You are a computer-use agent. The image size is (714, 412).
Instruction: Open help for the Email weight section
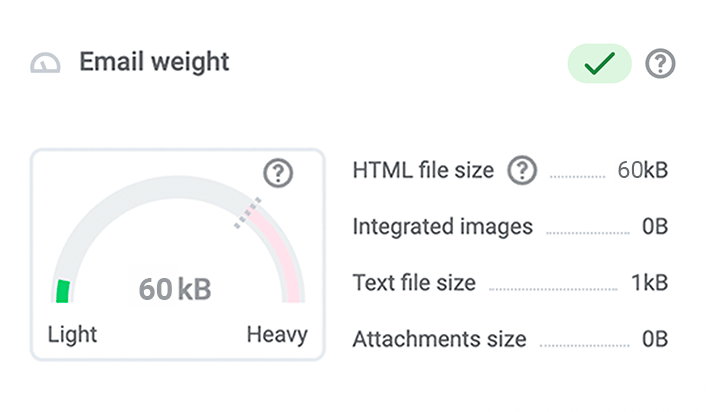[x=660, y=63]
